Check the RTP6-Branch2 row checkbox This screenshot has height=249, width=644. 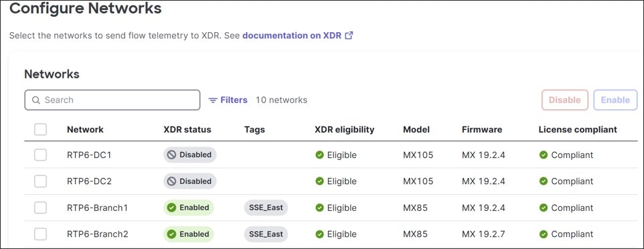pos(40,234)
